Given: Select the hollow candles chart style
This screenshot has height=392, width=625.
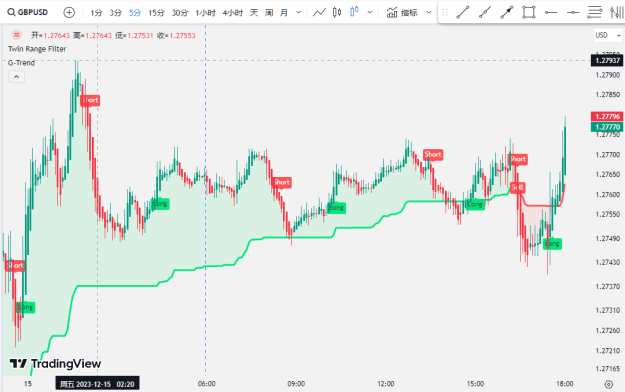Looking at the screenshot, I should click(x=354, y=12).
